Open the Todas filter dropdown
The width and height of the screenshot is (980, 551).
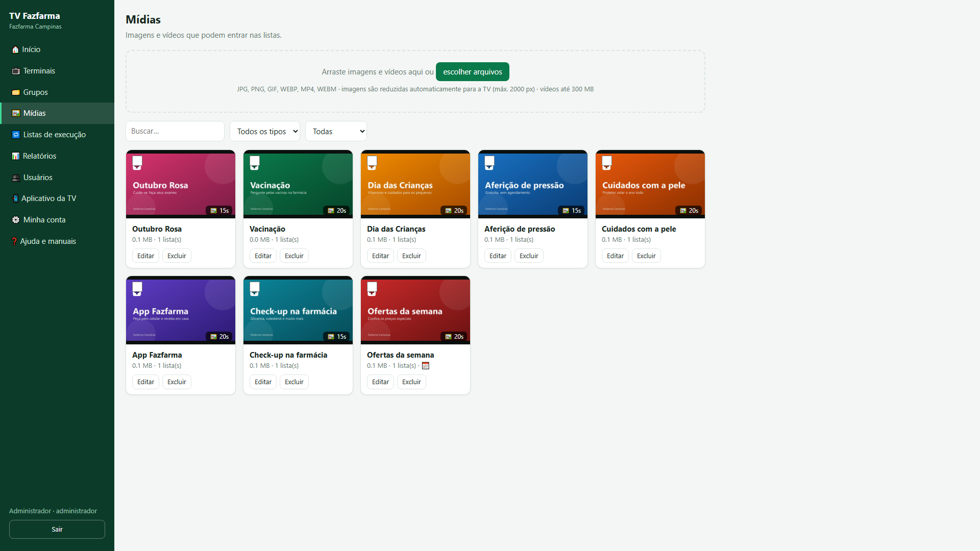pyautogui.click(x=336, y=131)
